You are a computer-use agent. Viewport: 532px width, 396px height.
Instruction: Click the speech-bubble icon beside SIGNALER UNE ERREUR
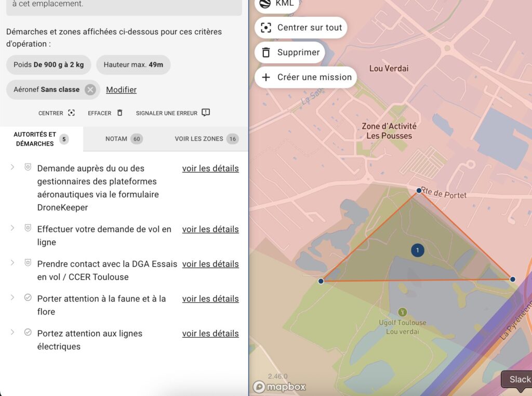(205, 112)
